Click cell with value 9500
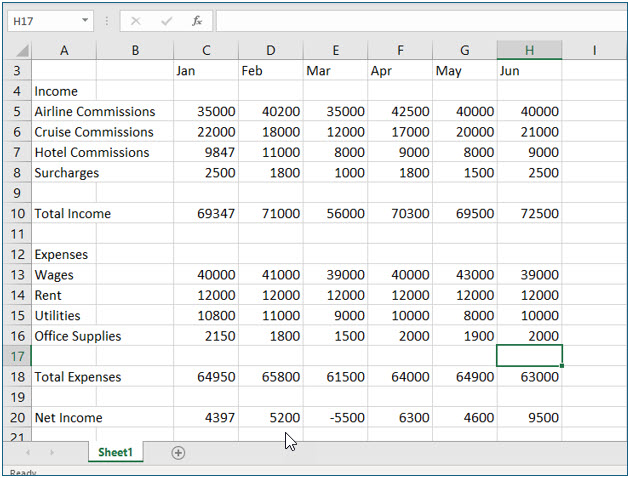 pos(529,417)
